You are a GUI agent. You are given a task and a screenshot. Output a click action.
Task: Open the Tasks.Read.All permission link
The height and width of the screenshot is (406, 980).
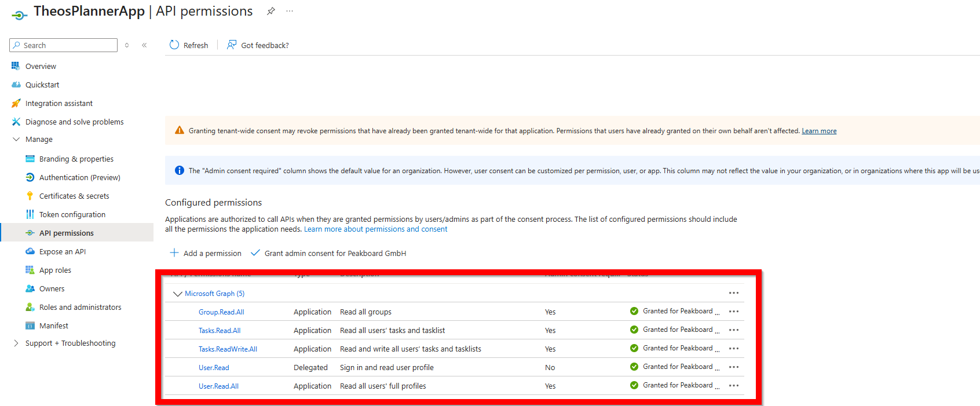pyautogui.click(x=220, y=331)
